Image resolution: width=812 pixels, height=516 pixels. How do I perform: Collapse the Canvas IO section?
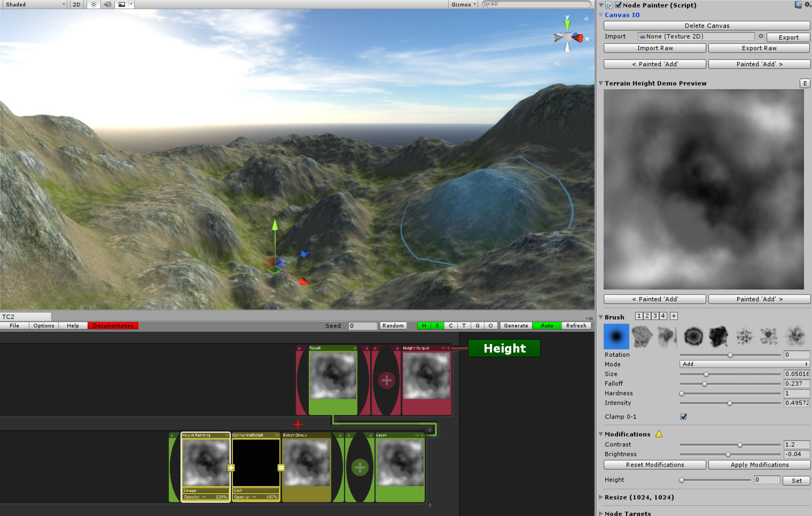[x=601, y=15]
